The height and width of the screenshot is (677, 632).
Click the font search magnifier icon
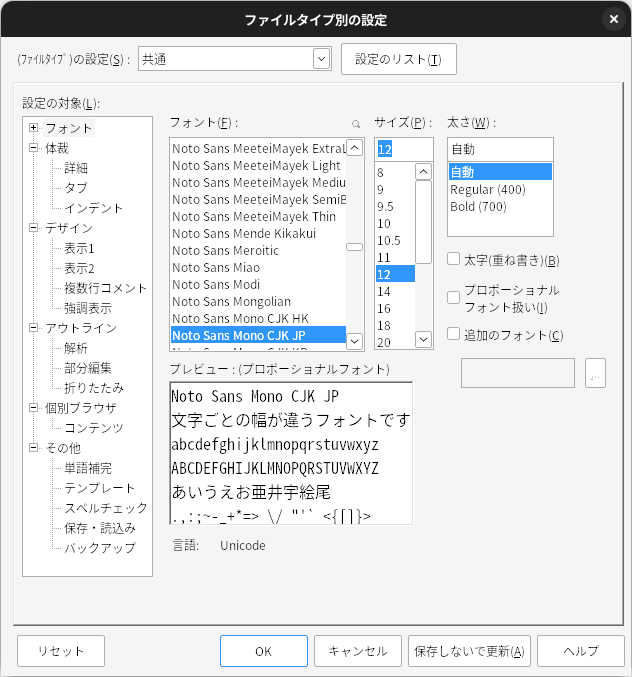tap(356, 124)
